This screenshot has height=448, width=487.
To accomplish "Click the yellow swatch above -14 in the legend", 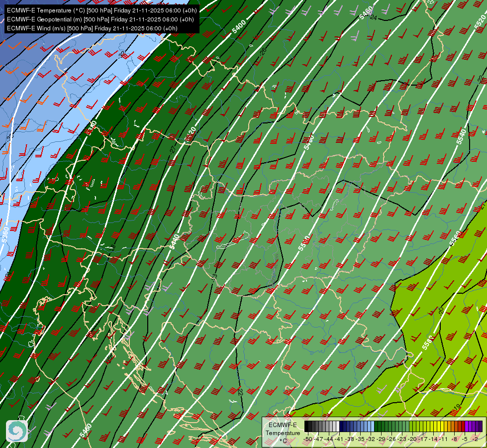I will [x=435, y=426].
